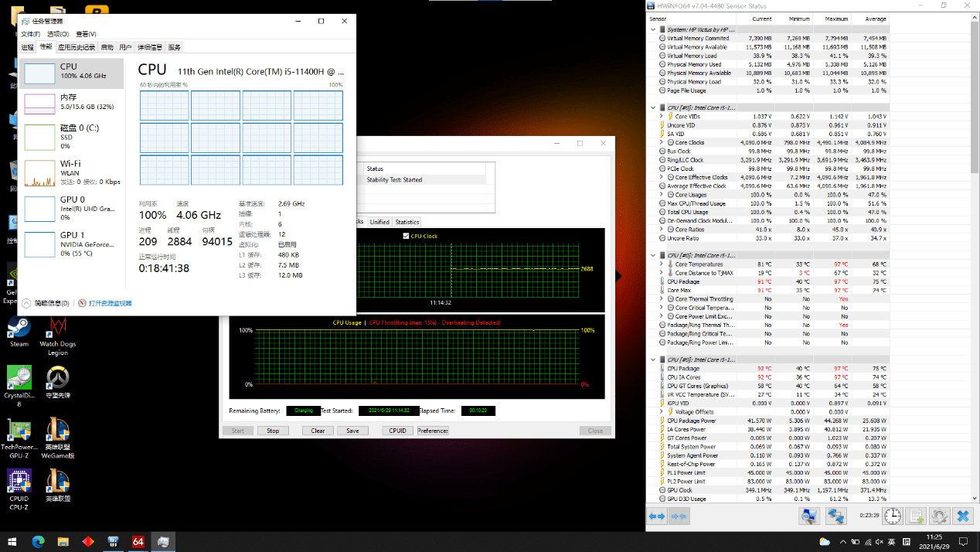Open TechPowerUp GPU-Z desktop shortcut

(19, 438)
